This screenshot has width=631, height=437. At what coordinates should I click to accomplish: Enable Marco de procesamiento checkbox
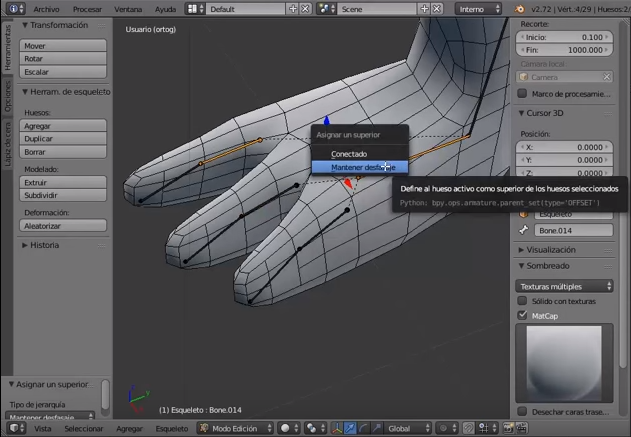(522, 93)
